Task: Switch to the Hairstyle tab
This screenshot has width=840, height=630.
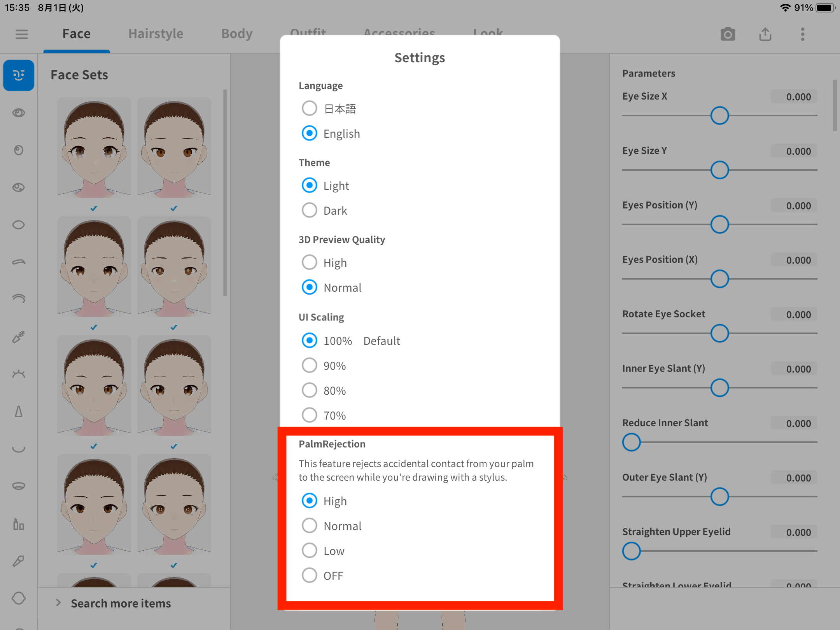Action: click(x=156, y=34)
